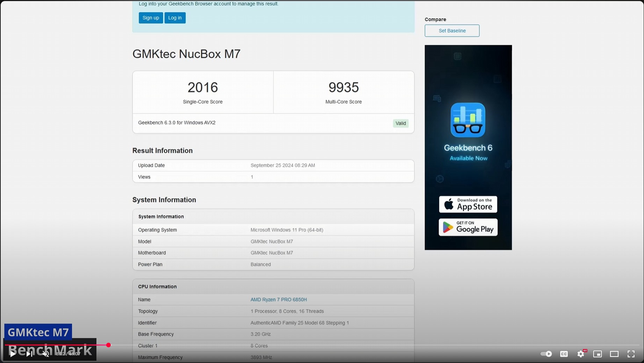The image size is (644, 363).
Task: Click the 3893 MHz maximum frequency value
Action: [261, 357]
